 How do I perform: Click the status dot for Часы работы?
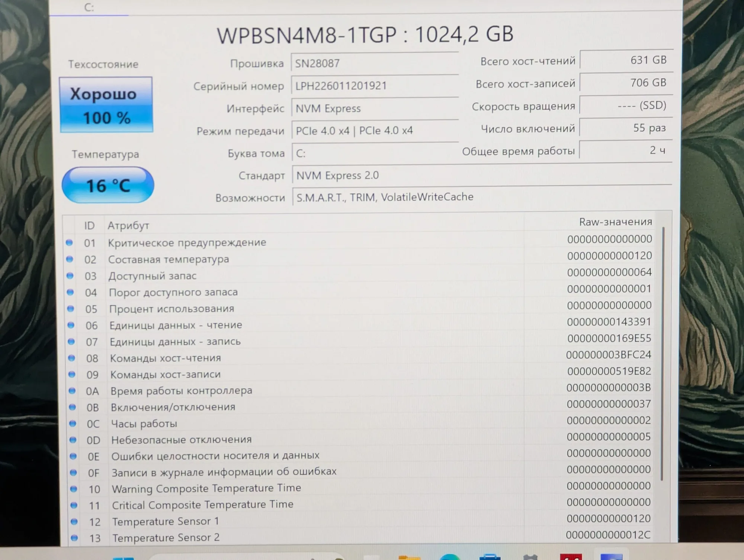(73, 424)
